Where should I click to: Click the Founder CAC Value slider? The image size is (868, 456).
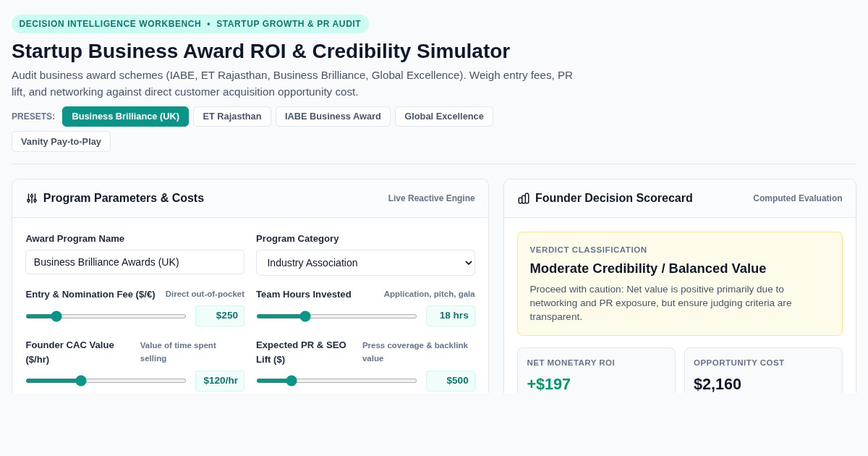click(x=106, y=381)
